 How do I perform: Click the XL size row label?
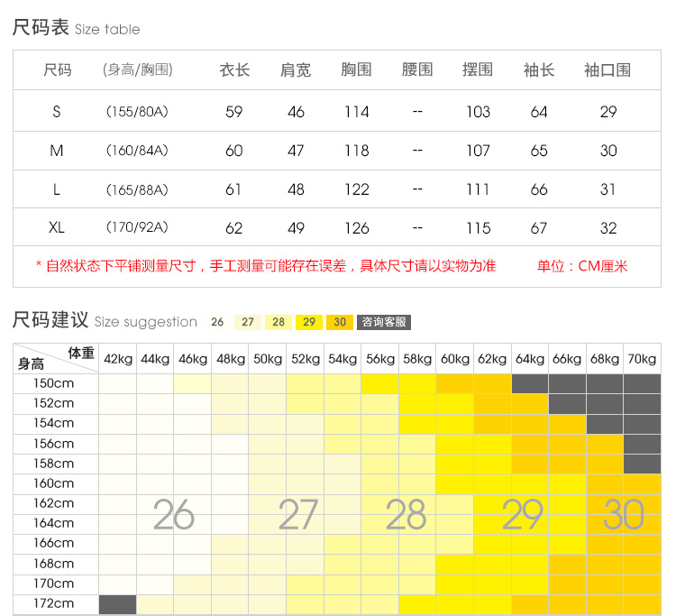(x=57, y=227)
